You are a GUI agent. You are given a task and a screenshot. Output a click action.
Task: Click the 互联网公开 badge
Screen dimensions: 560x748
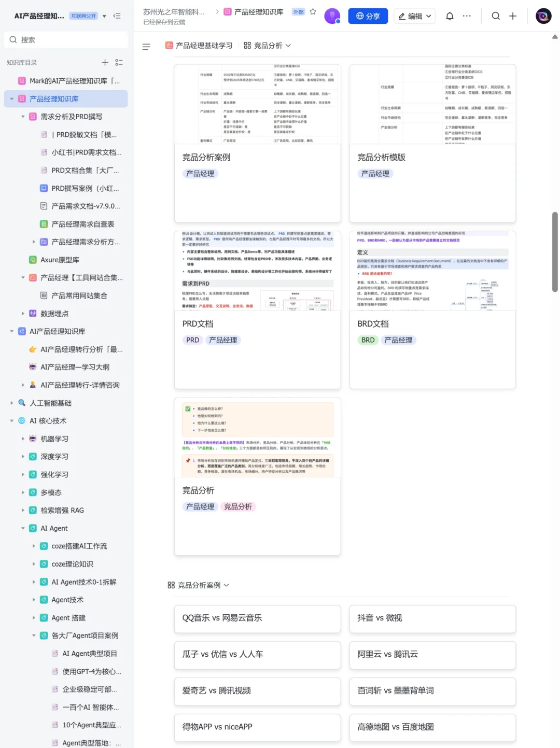83,16
